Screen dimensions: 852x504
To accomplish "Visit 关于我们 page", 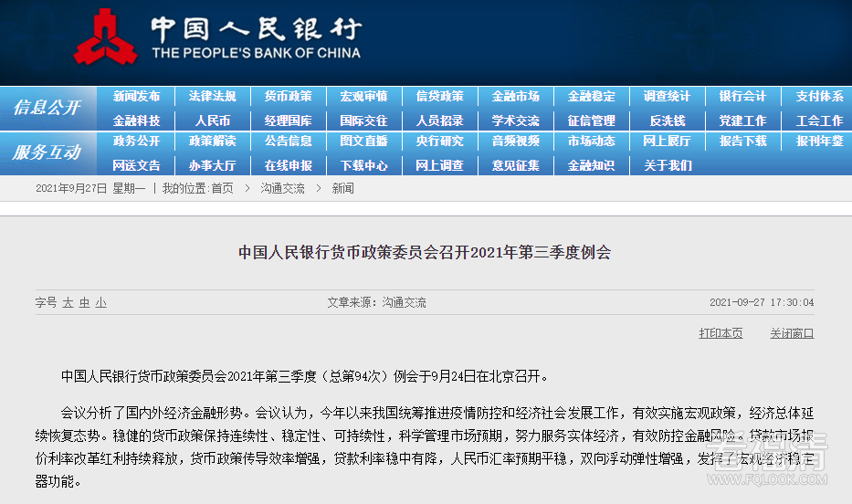I will point(668,165).
